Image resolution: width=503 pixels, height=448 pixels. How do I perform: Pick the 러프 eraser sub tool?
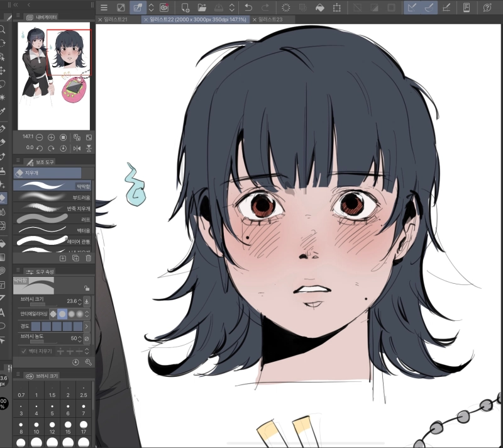tap(50, 219)
